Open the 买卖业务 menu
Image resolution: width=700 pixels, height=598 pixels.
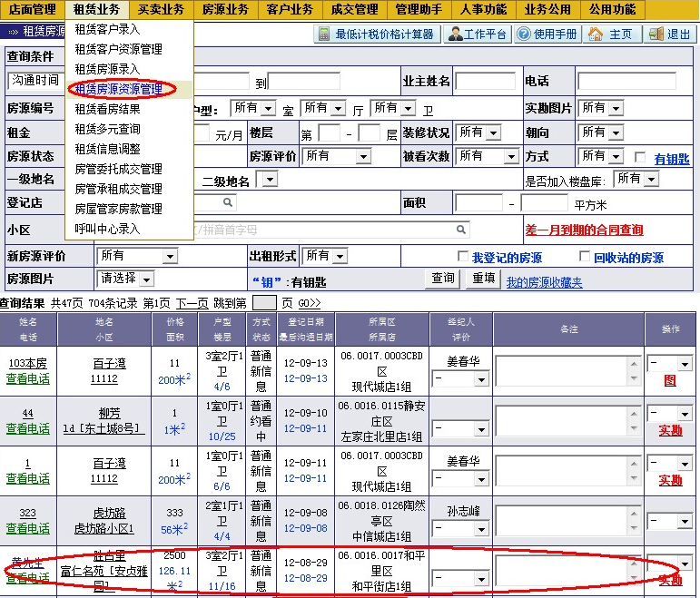tap(162, 9)
